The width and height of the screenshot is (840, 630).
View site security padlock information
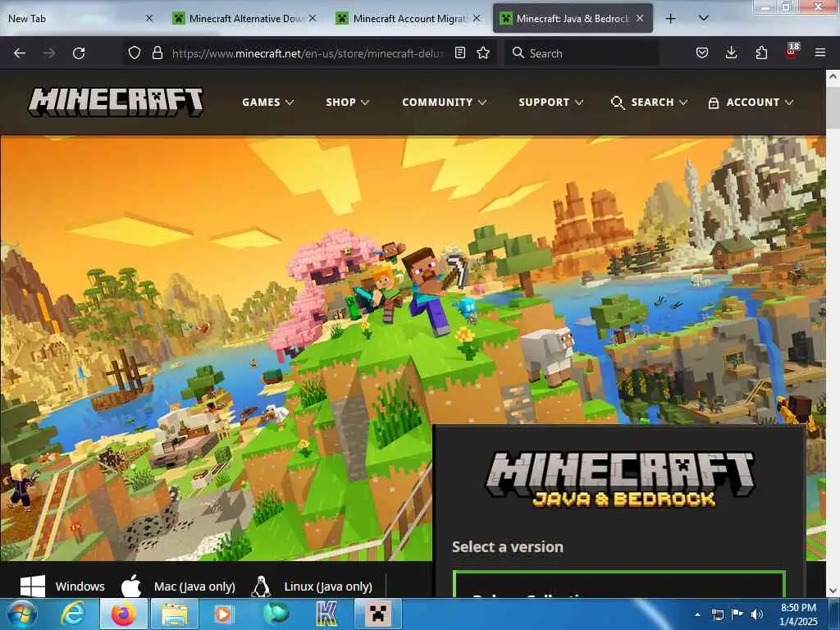tap(157, 52)
